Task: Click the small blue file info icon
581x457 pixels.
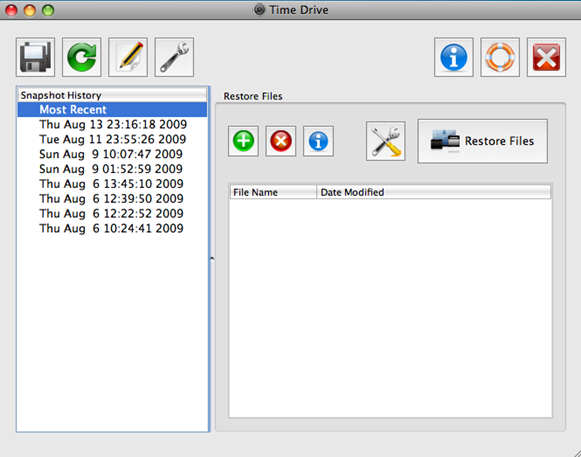Action: click(x=318, y=141)
